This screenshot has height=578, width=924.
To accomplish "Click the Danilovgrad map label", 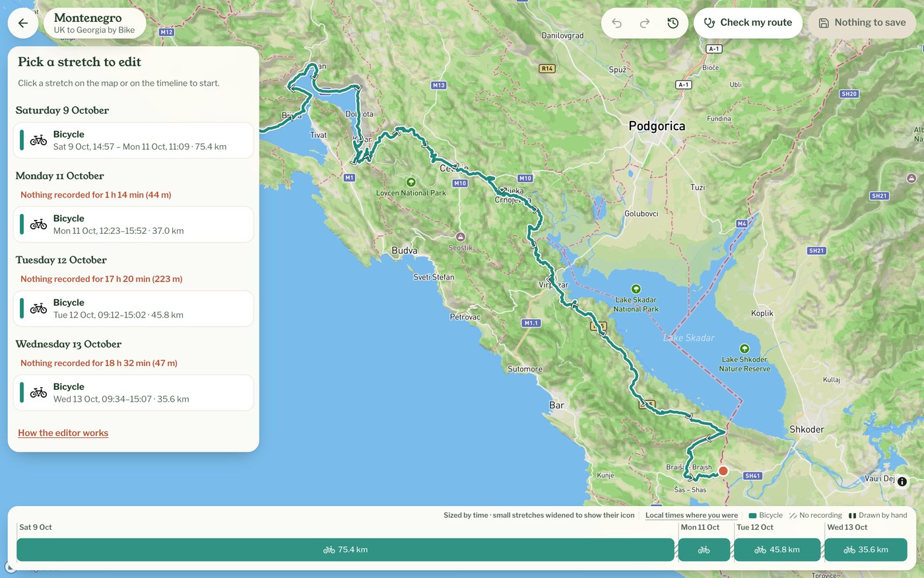I will coord(562,36).
